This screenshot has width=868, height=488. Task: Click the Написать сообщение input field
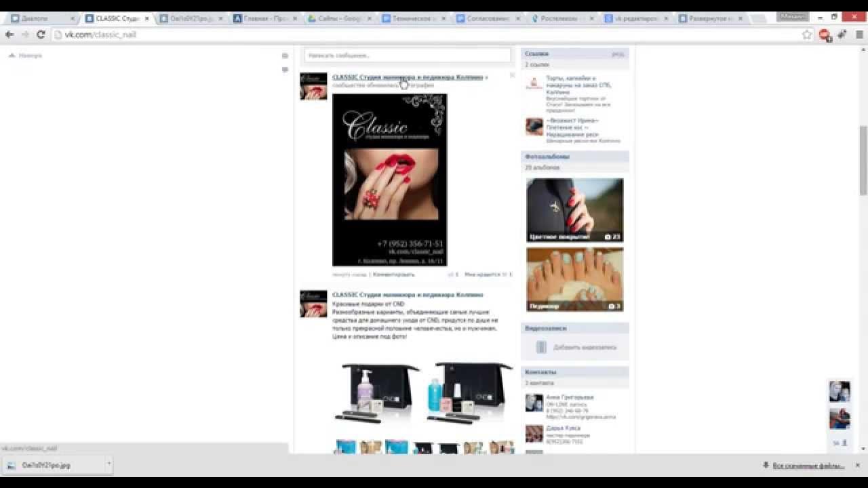click(407, 56)
